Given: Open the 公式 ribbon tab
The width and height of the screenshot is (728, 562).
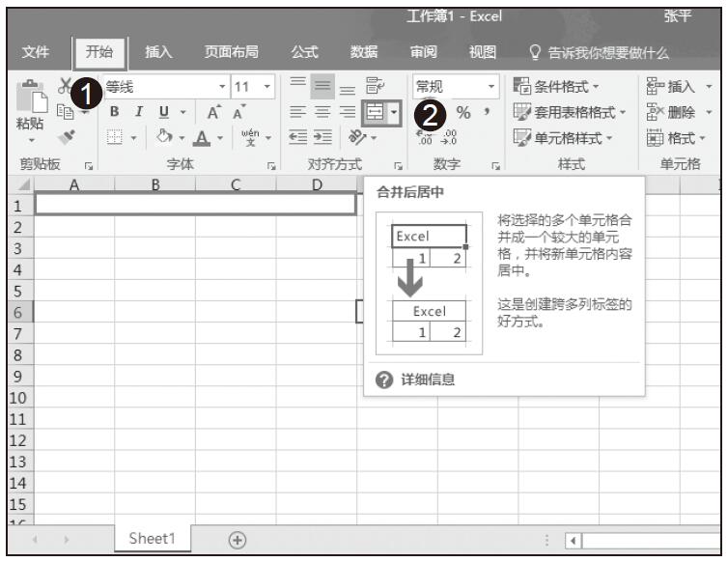Looking at the screenshot, I should coord(305,50).
